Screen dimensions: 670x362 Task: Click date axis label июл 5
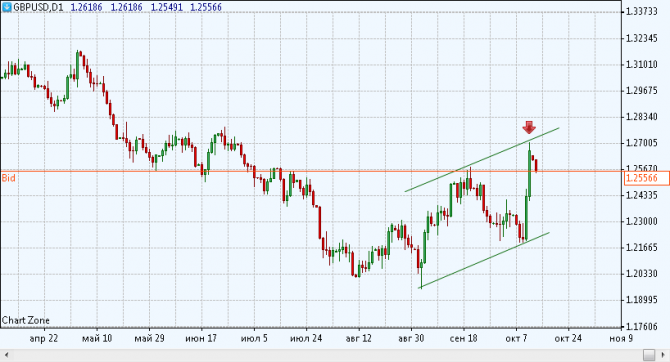tap(254, 338)
